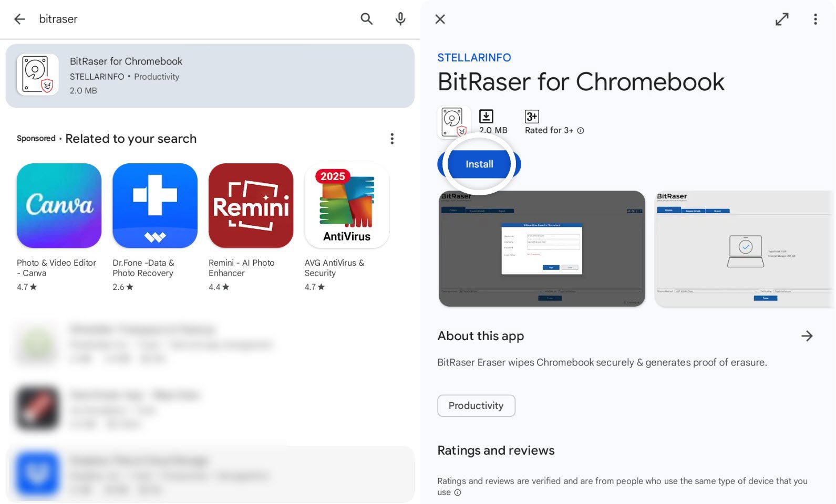Open the Dr.Fone app icon
This screenshot has height=504, width=836.
click(155, 205)
